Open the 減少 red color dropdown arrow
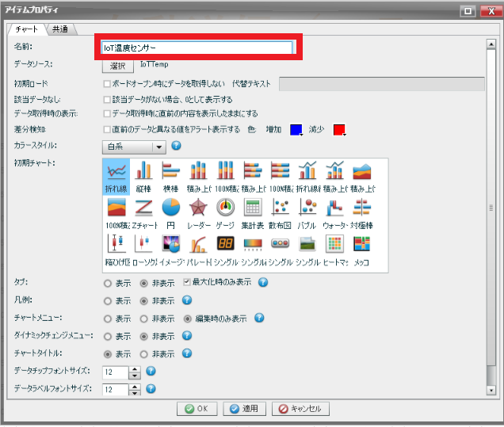504x427 pixels. tap(344, 135)
